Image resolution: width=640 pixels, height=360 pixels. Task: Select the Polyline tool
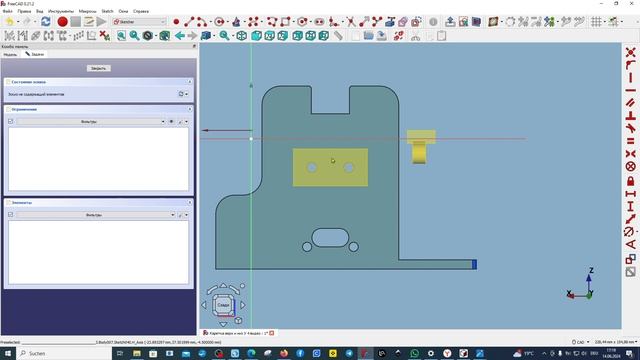point(272,22)
